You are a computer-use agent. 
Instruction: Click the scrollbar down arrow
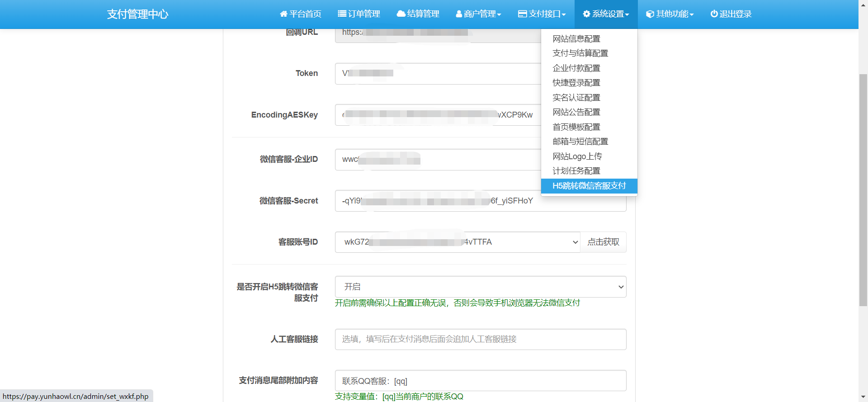point(863,397)
